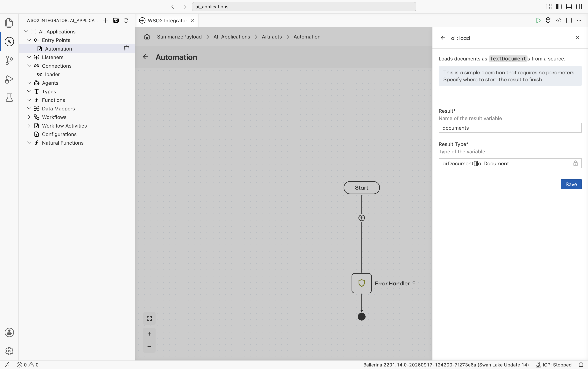Click the Result Type field

coord(510,163)
